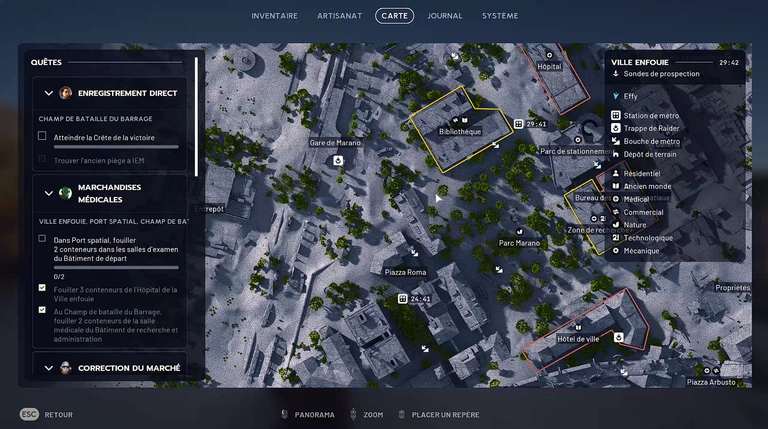
Task: Click the Effy player marker icon in legend
Action: 616,96
